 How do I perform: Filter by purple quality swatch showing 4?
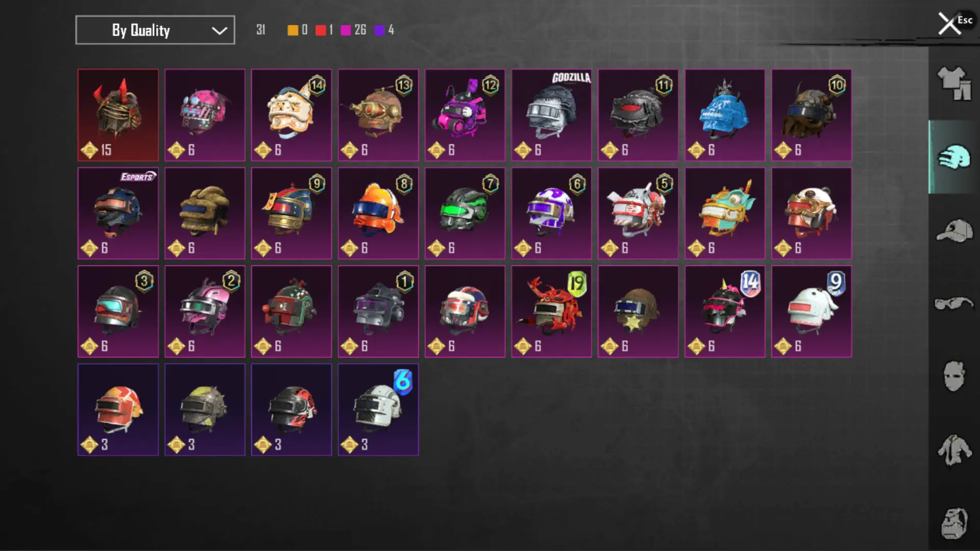379,30
